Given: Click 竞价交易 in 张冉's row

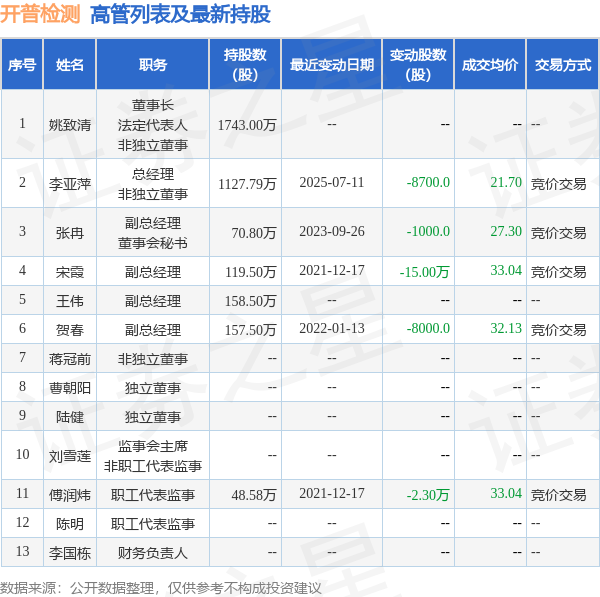Looking at the screenshot, I should click(558, 233).
